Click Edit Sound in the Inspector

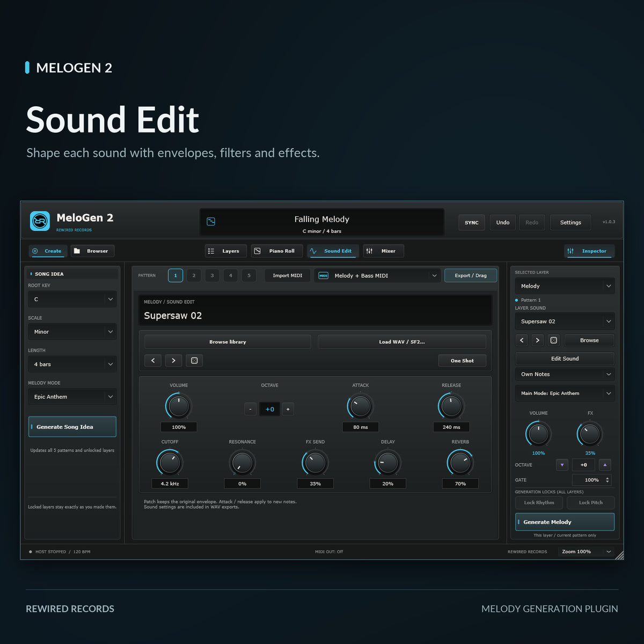click(x=565, y=358)
